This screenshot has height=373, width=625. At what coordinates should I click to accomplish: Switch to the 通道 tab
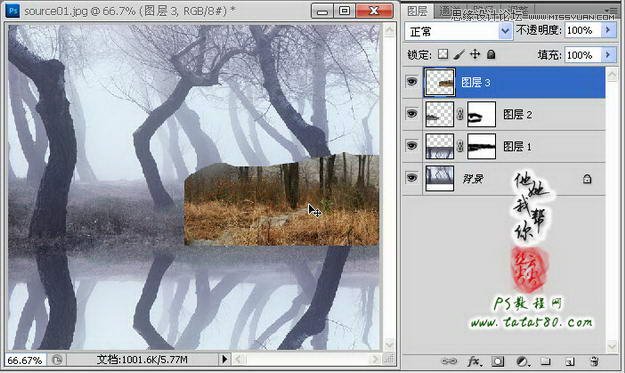coord(451,12)
